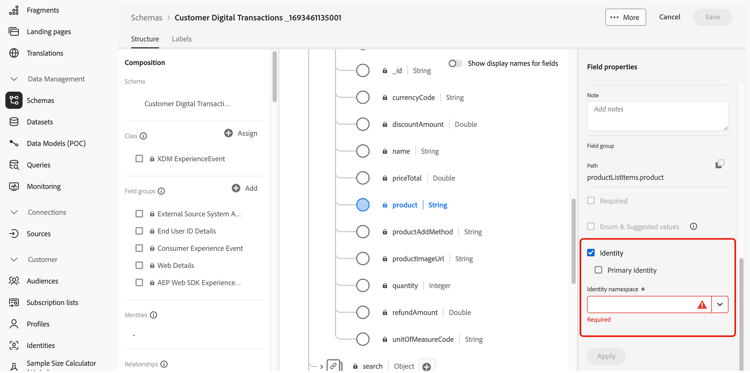This screenshot has width=750, height=373.
Task: Click the Audiences icon in sidebar
Action: pyautogui.click(x=14, y=281)
